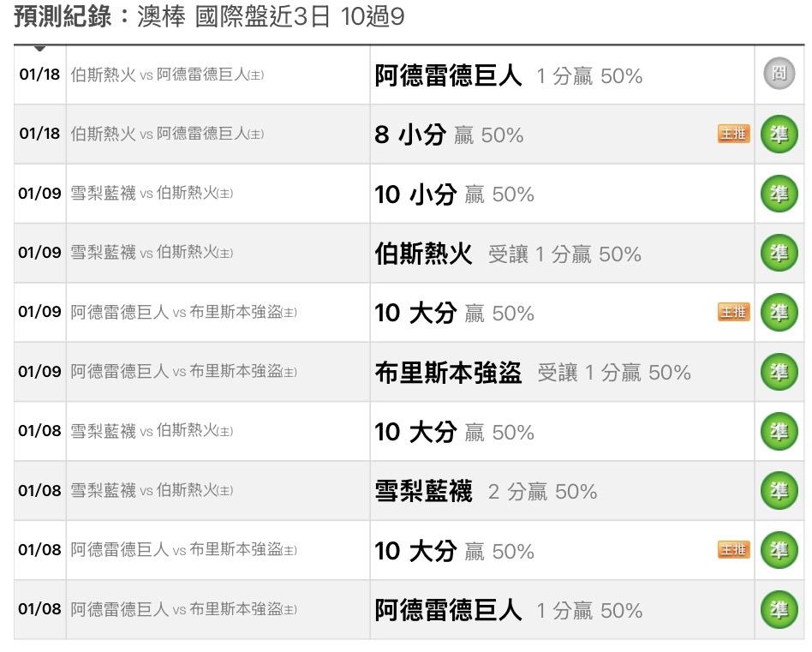
Task: Click the green 準 icon beside 8 小分
Action: pyautogui.click(x=779, y=135)
